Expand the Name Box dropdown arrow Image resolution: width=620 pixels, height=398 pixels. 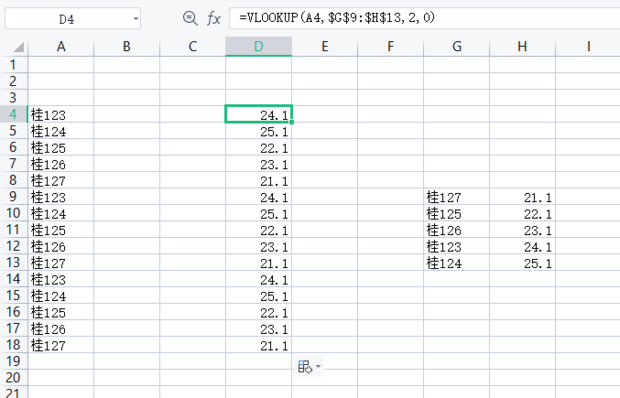click(x=136, y=19)
